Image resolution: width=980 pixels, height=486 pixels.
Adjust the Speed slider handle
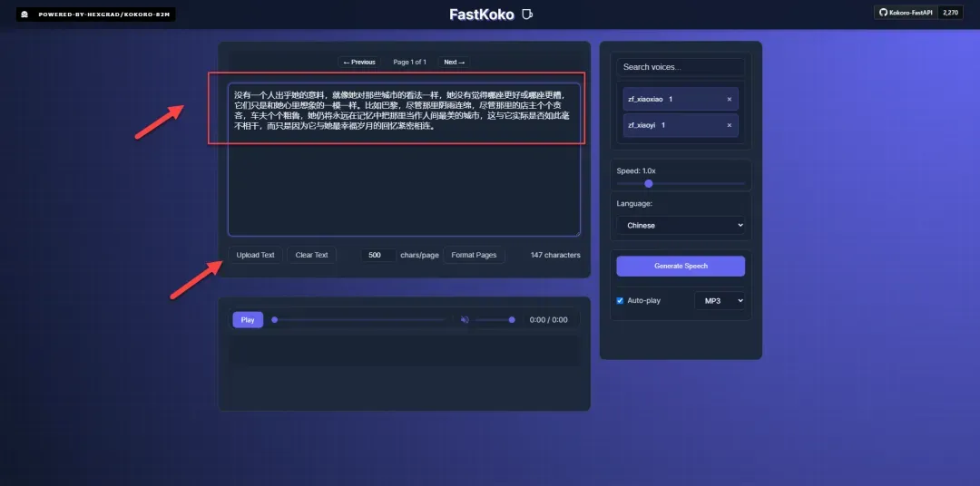pos(649,184)
